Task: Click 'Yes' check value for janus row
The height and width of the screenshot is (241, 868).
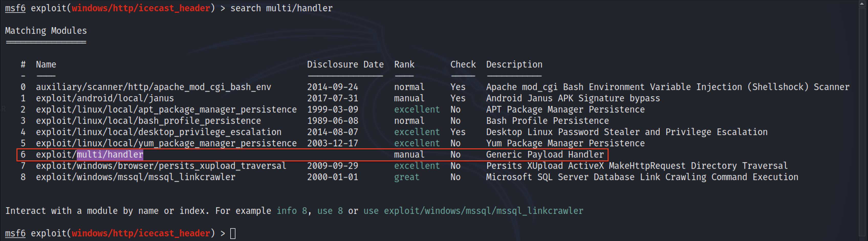Action: point(458,98)
